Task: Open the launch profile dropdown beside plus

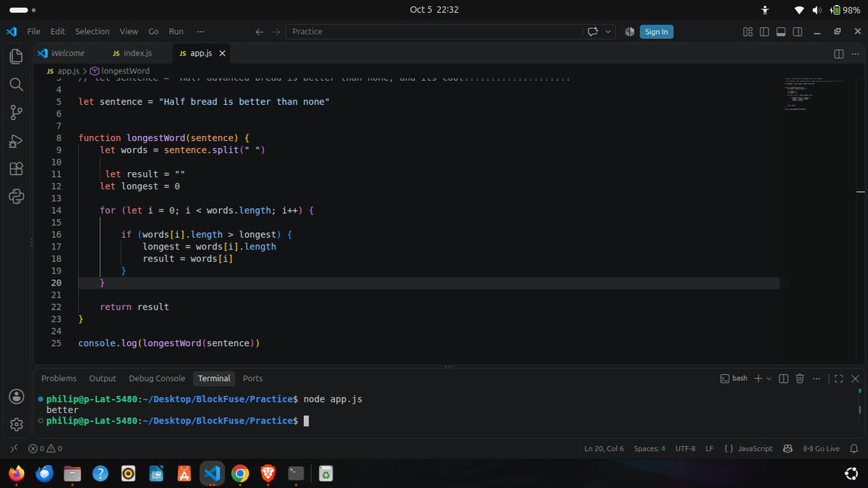Action: [769, 378]
